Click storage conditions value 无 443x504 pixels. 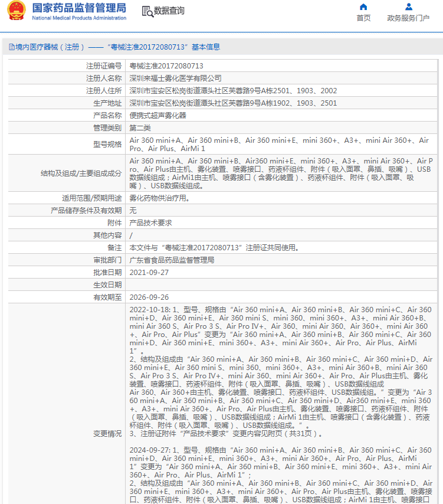coord(133,211)
